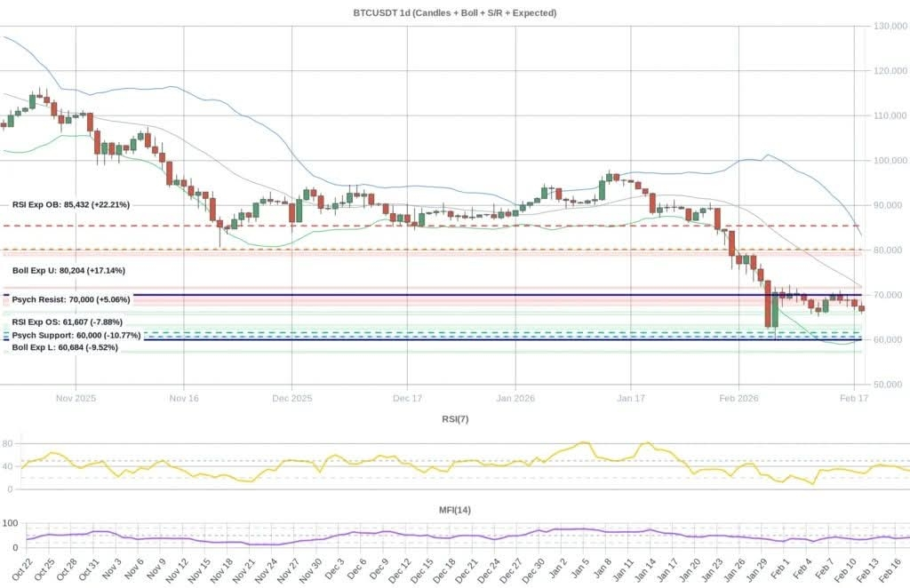
Task: Click the 'Dec 3' bottom date label
Action: (x=335, y=570)
